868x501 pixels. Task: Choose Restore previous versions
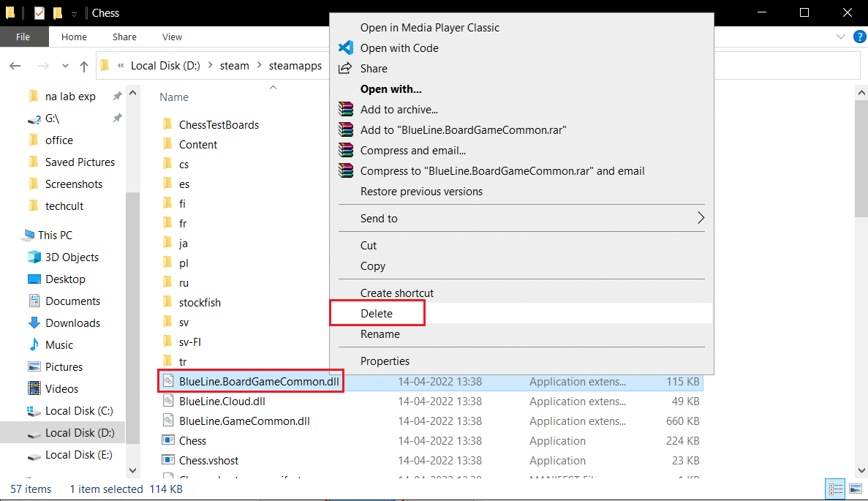[421, 191]
